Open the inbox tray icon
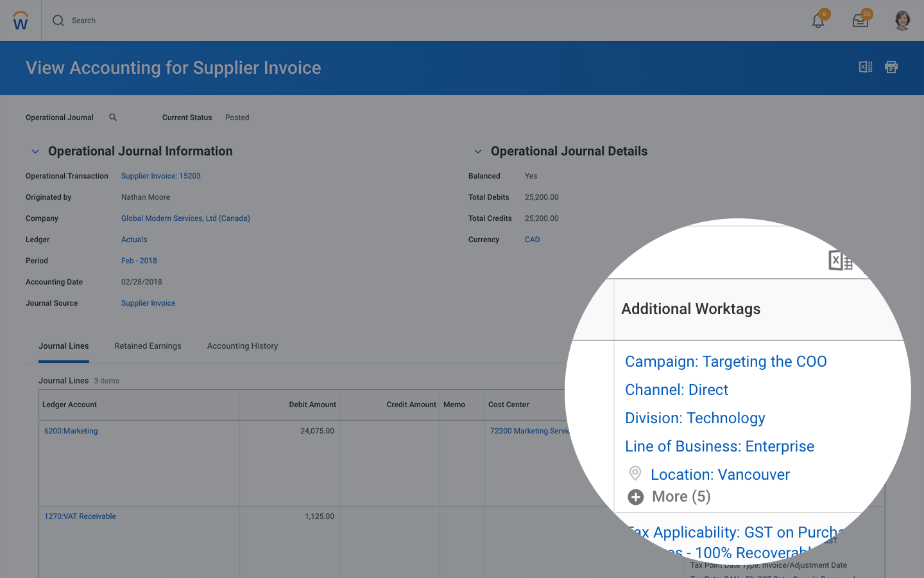 pos(860,21)
